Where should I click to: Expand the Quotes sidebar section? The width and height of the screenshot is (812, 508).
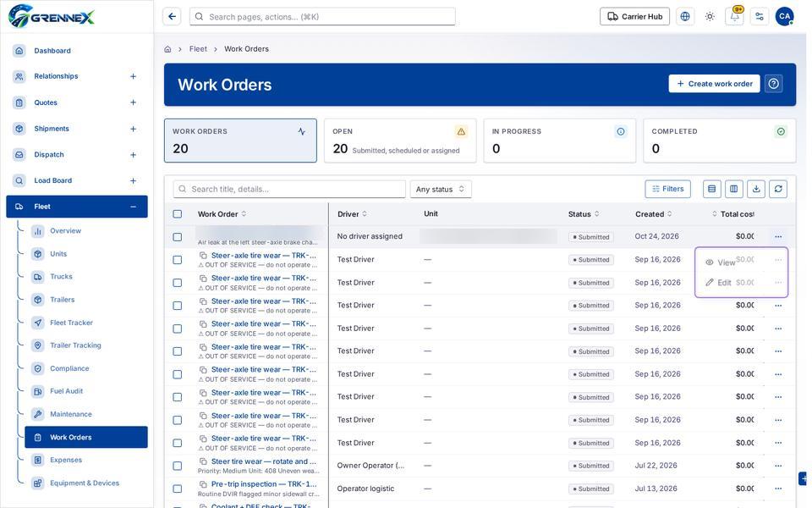133,102
